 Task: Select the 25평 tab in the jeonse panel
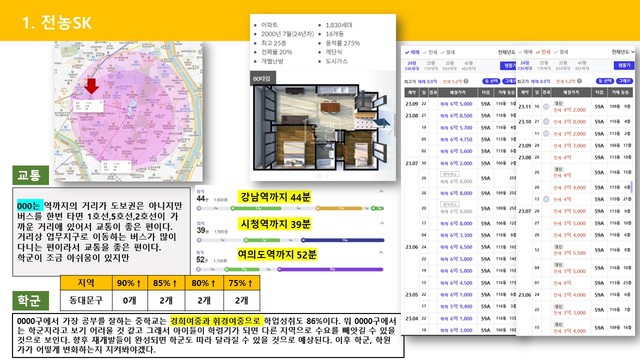coord(544,66)
